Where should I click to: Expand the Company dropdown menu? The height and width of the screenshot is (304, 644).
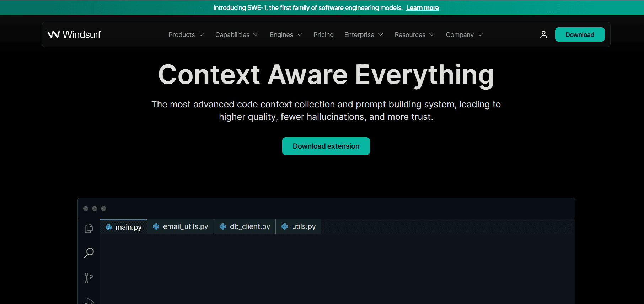pos(464,35)
